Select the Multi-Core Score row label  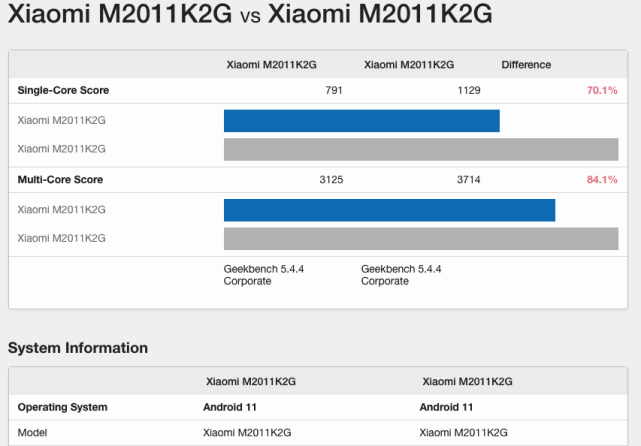click(60, 180)
